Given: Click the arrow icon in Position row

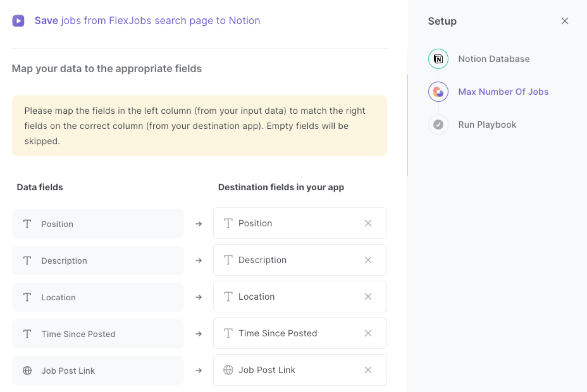Looking at the screenshot, I should 198,224.
